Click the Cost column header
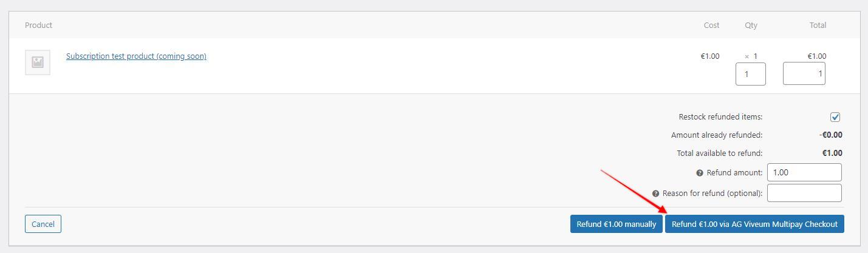The image size is (868, 253). tap(711, 25)
